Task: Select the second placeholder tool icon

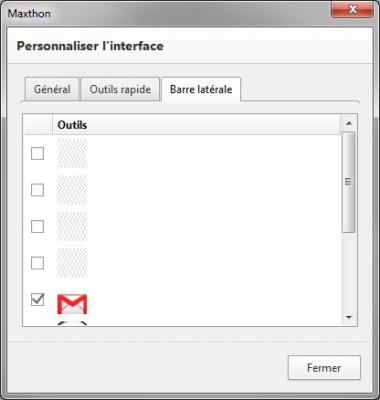Action: tap(72, 190)
